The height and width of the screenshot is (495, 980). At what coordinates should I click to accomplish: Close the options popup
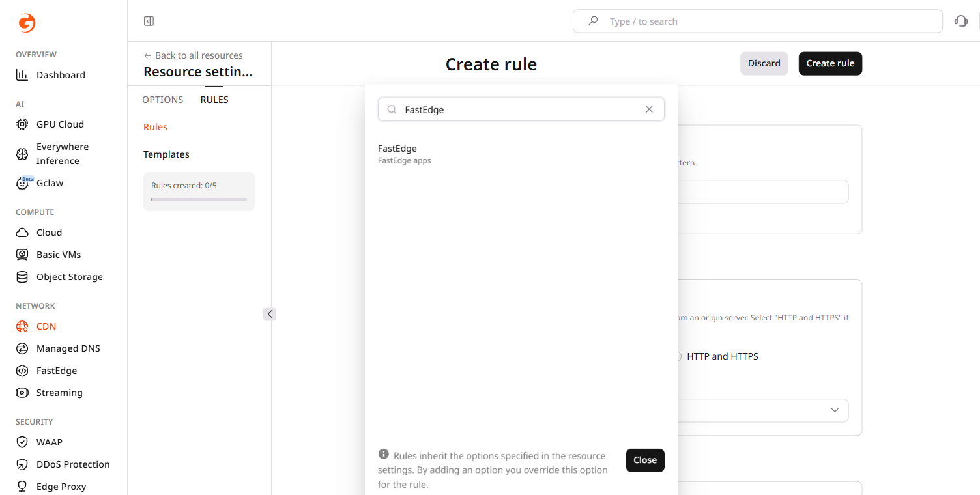tap(645, 460)
